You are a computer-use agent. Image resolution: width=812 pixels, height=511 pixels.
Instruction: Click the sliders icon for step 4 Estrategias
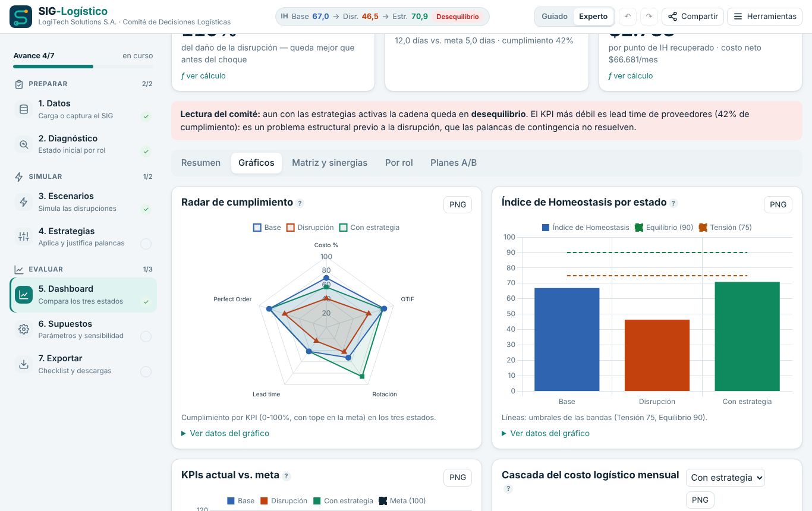pyautogui.click(x=24, y=237)
